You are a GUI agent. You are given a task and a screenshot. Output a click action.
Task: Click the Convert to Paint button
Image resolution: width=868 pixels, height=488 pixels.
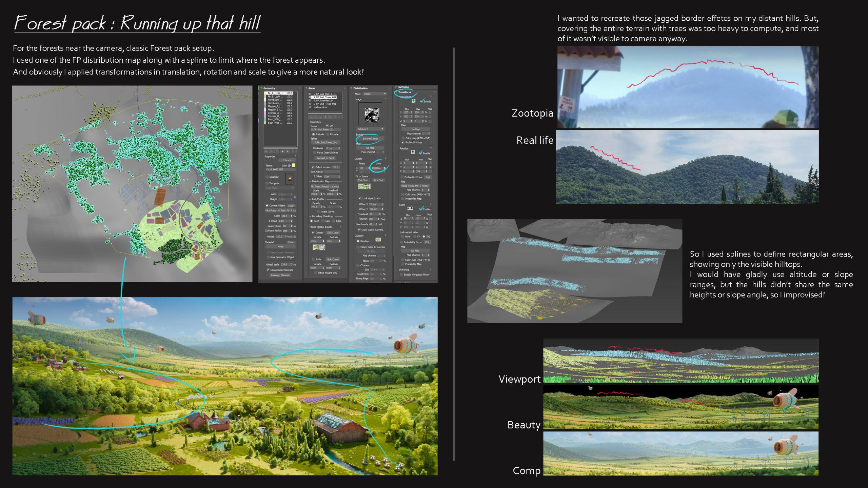325,158
